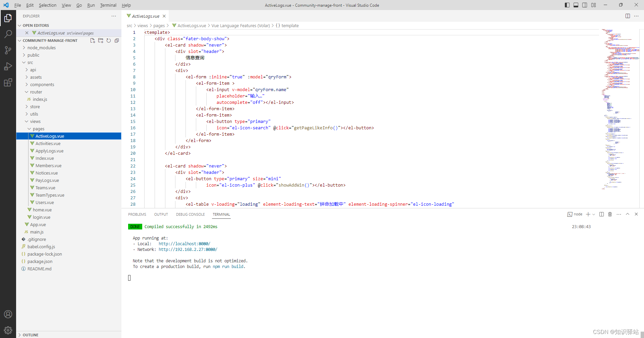The image size is (644, 338).
Task: Open login.vue file
Action: coord(69,217)
